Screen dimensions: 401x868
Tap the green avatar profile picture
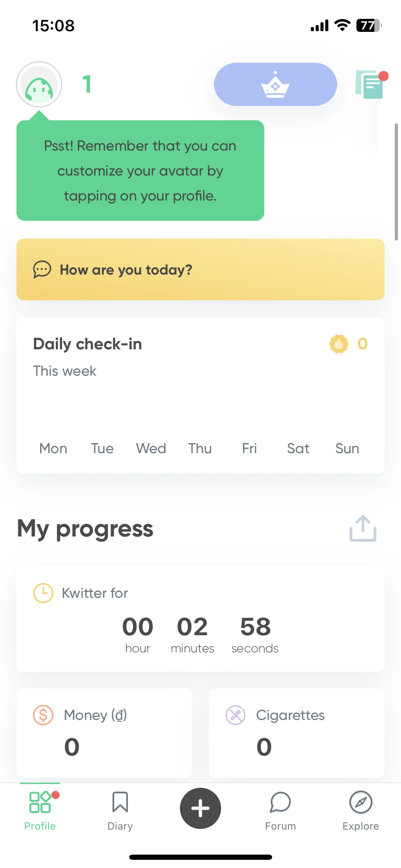tap(39, 84)
